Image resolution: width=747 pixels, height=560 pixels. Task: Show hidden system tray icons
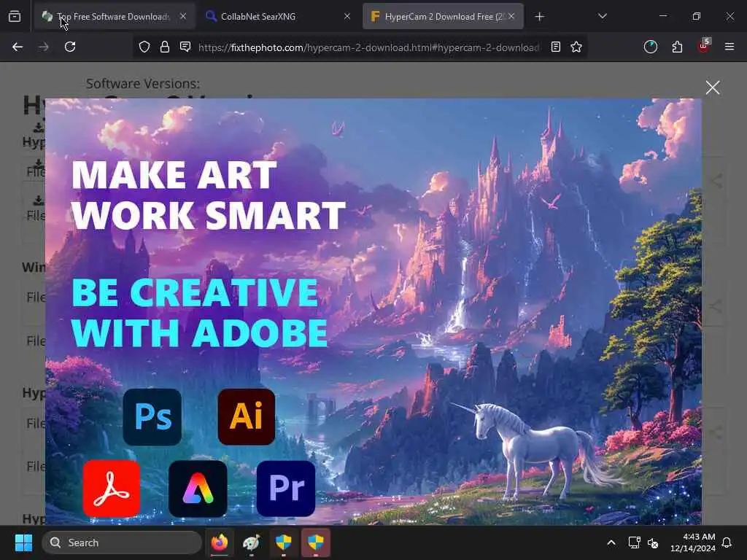(611, 542)
